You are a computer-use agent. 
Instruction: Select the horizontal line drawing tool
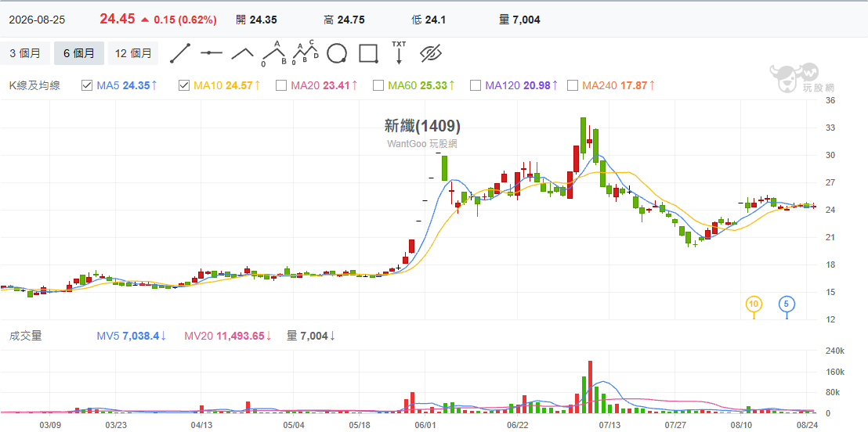coord(211,53)
